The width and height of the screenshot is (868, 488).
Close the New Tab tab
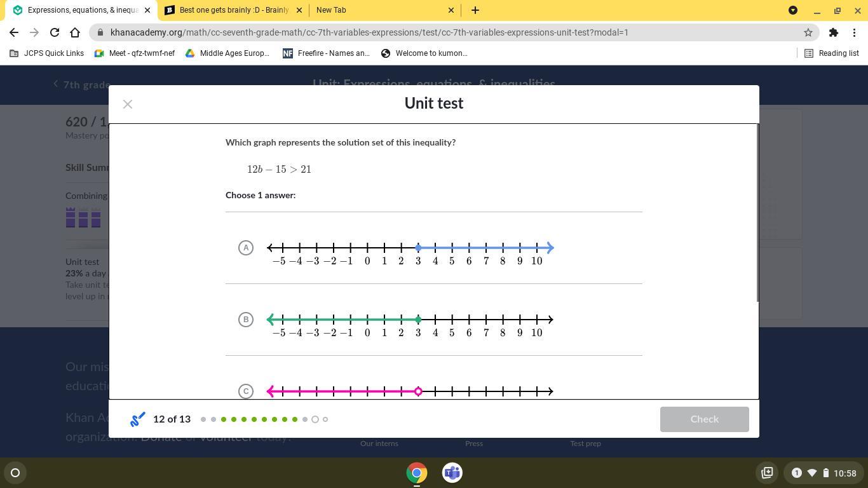[x=451, y=10]
